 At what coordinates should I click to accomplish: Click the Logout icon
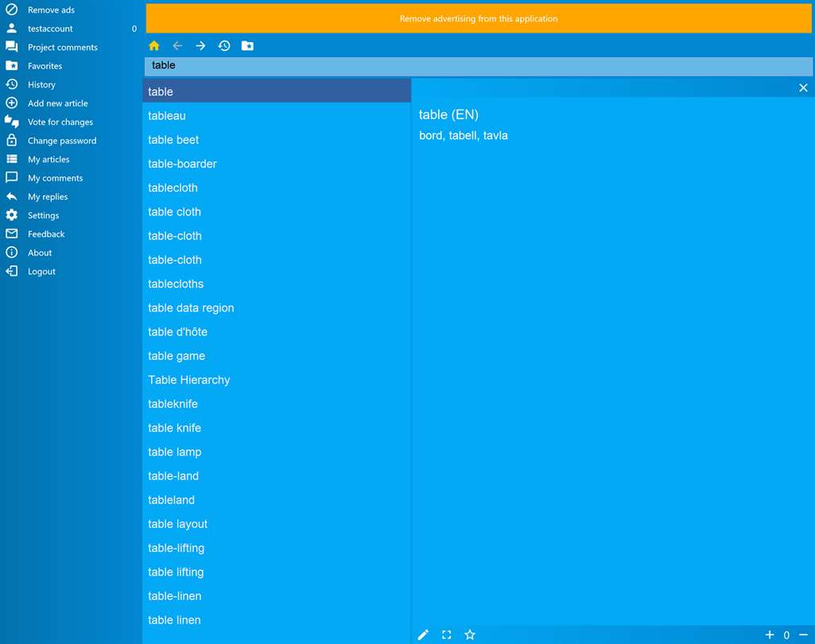pos(11,271)
